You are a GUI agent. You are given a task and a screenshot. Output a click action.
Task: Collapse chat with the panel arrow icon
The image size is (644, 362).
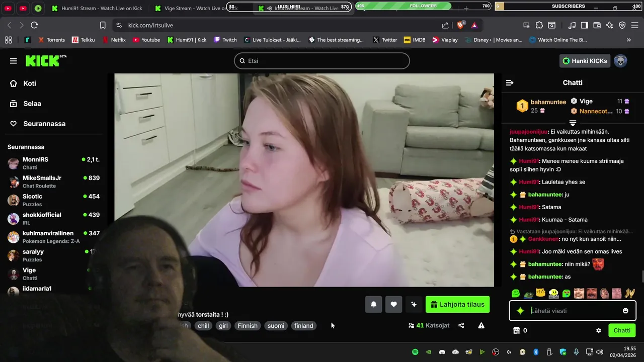tap(510, 82)
